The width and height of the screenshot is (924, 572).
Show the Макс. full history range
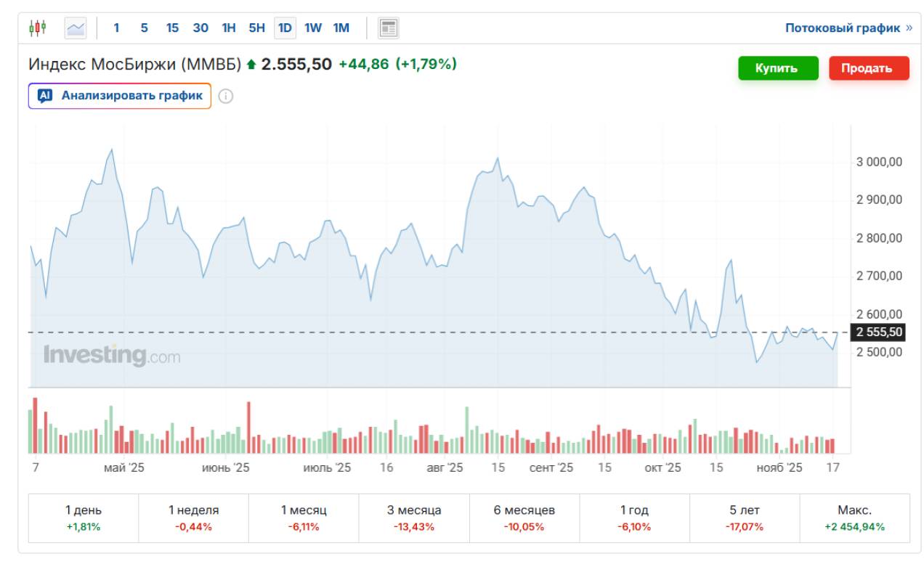pos(854,518)
